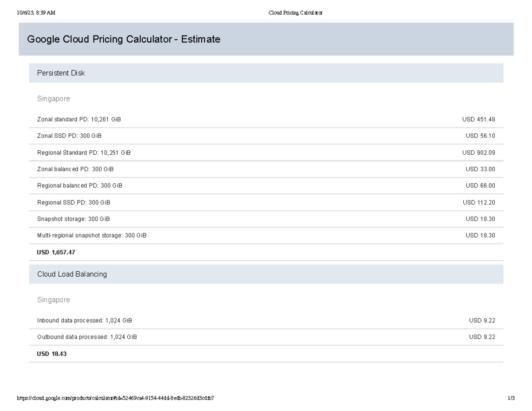This screenshot has width=532, height=411.
Task: Click the USD 112.20 price
Action: point(479,203)
